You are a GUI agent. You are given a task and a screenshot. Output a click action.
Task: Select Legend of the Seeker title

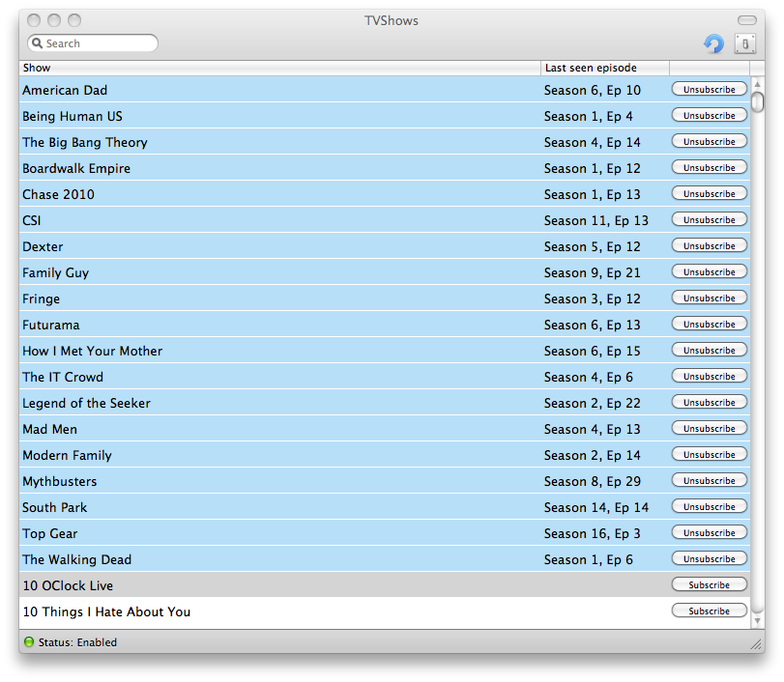coord(86,403)
